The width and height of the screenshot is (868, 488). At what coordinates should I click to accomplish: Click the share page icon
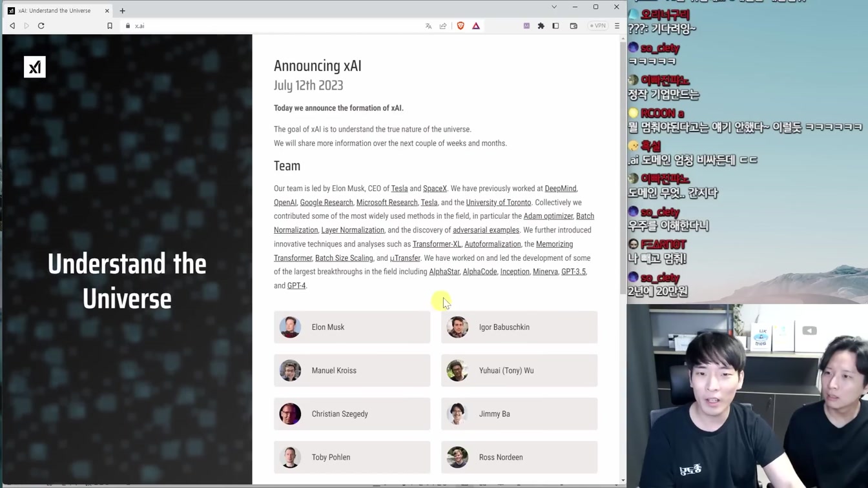443,26
